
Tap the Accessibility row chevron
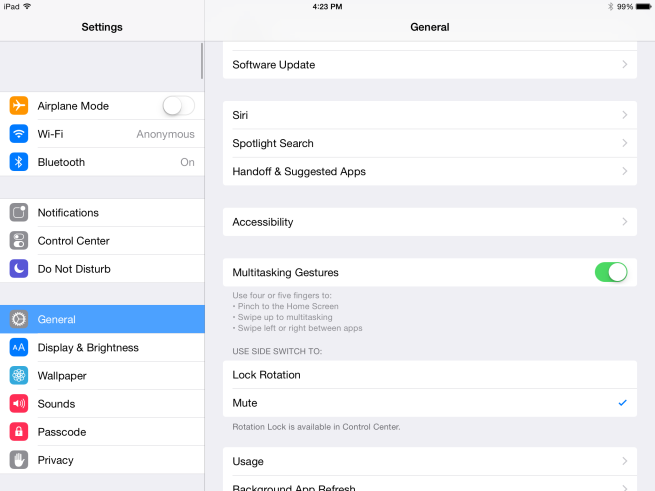coord(624,222)
